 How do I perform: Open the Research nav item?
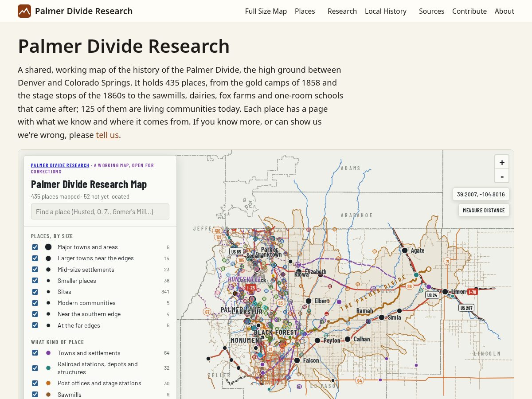[342, 11]
